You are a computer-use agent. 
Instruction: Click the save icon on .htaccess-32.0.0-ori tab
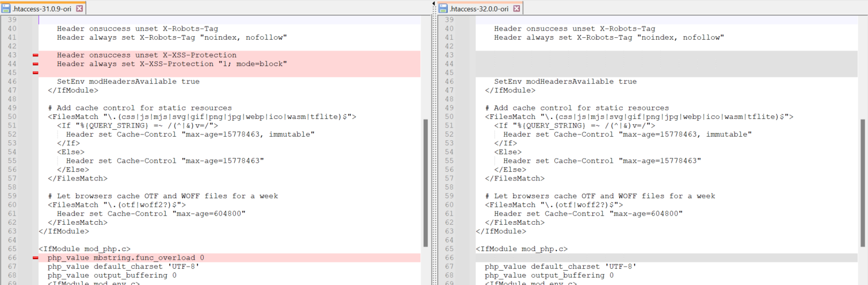(x=443, y=9)
